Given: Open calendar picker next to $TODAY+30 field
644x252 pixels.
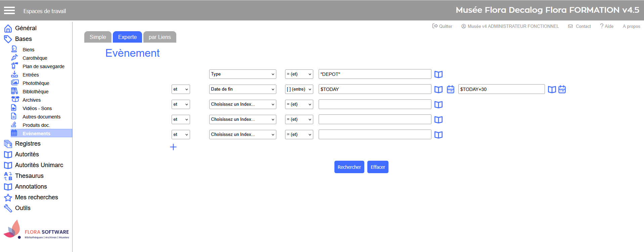Looking at the screenshot, I should pyautogui.click(x=562, y=90).
